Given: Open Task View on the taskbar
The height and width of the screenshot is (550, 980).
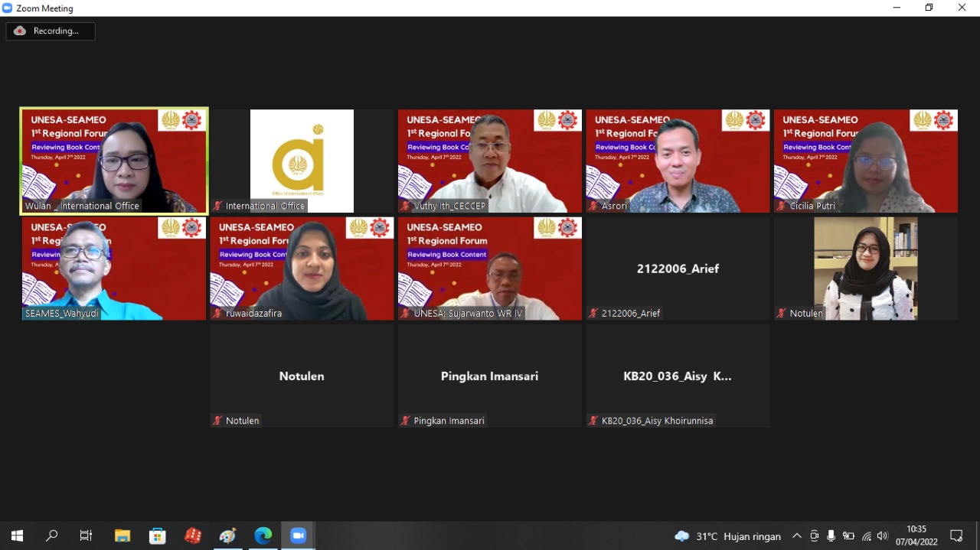Looking at the screenshot, I should [87, 535].
